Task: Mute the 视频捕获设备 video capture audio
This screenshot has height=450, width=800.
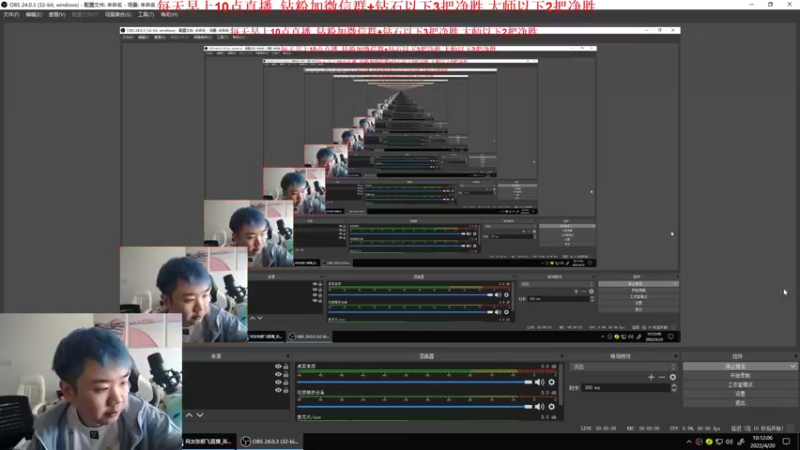Action: click(539, 407)
